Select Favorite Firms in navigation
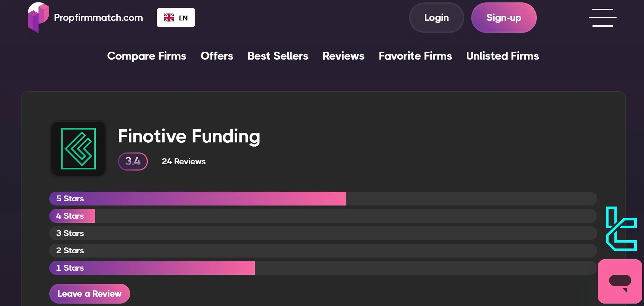The height and width of the screenshot is (306, 644). coord(415,56)
